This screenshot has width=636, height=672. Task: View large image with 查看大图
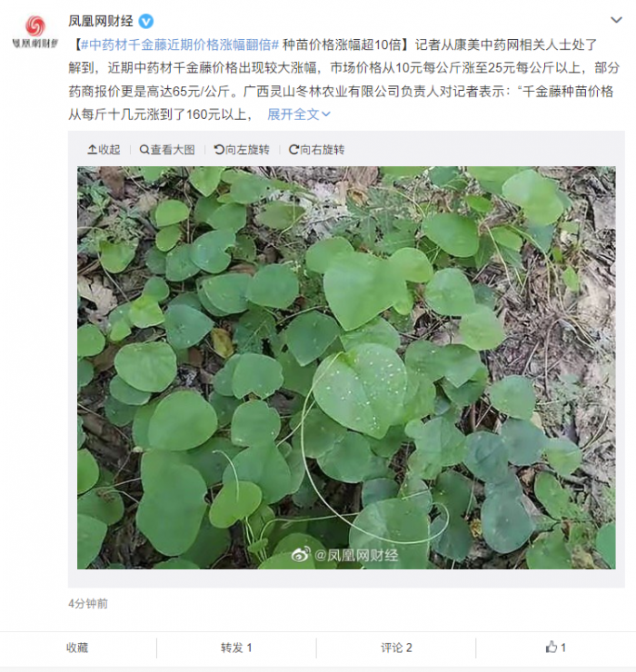(167, 150)
